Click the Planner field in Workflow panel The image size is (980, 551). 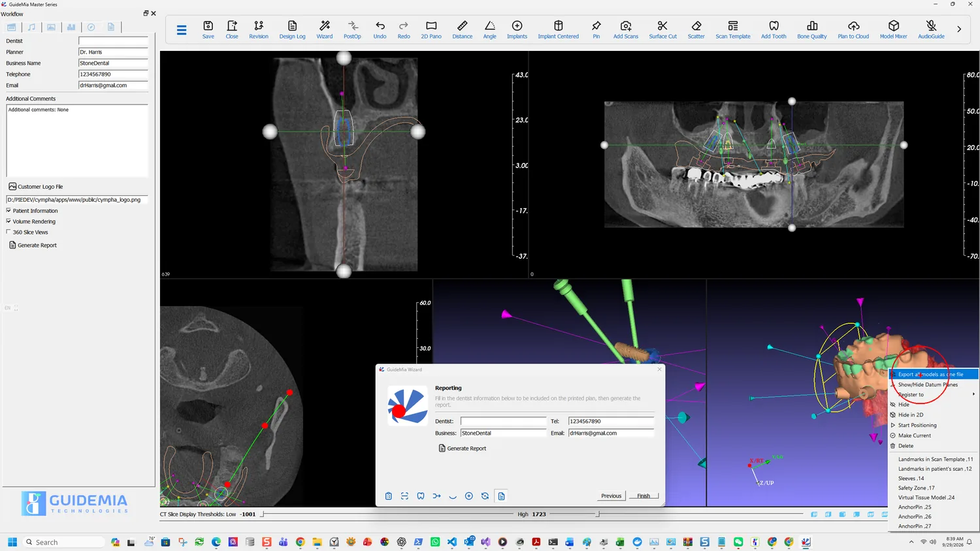tap(113, 52)
